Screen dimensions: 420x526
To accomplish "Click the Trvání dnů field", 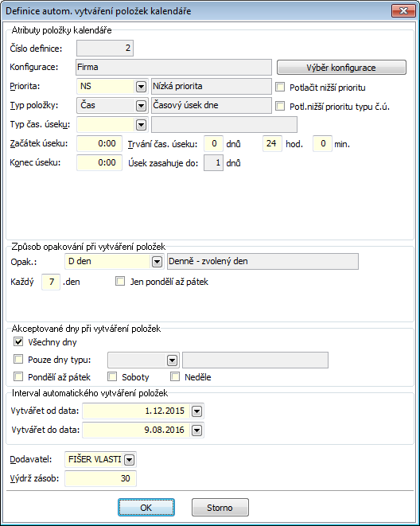I will click(x=213, y=143).
